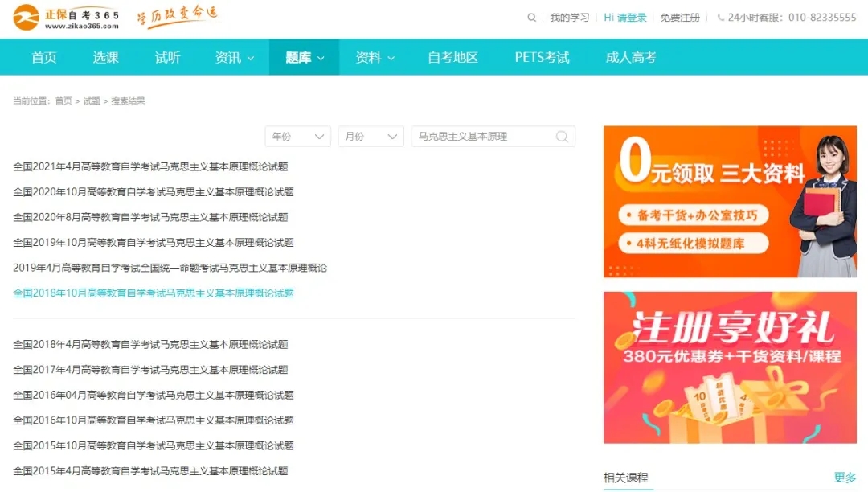Click inside the 马克思主义基本原理 search input
The height and width of the screenshot is (492, 868).
[x=482, y=137]
